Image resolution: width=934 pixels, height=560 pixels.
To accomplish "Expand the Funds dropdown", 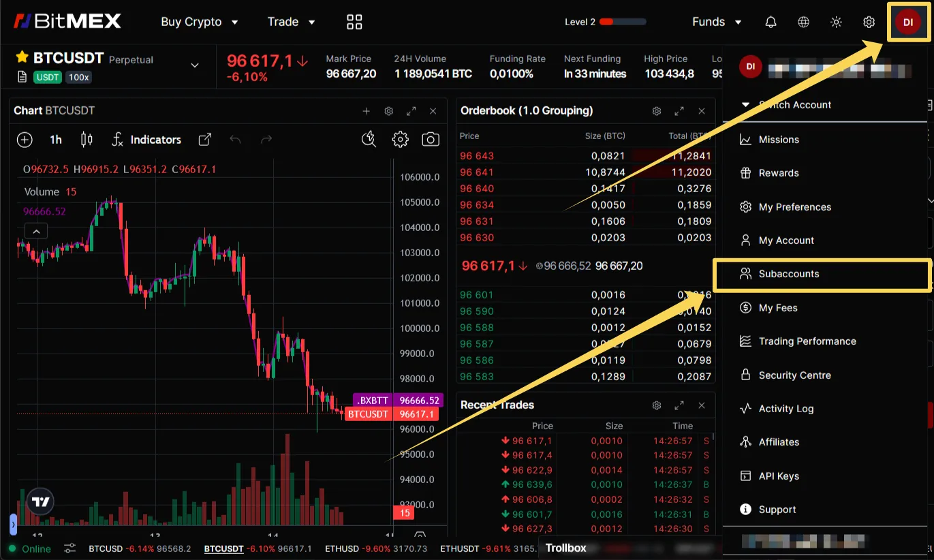I will point(716,21).
